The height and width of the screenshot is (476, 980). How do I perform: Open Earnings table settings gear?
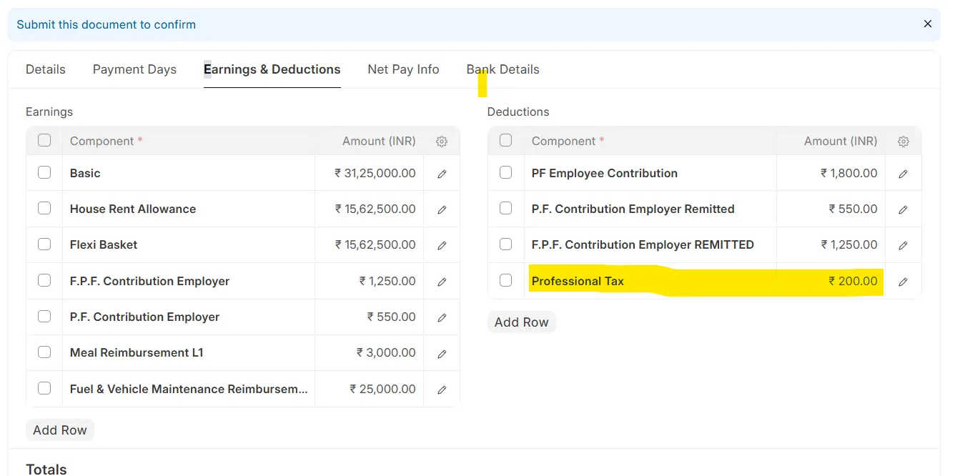pos(442,142)
